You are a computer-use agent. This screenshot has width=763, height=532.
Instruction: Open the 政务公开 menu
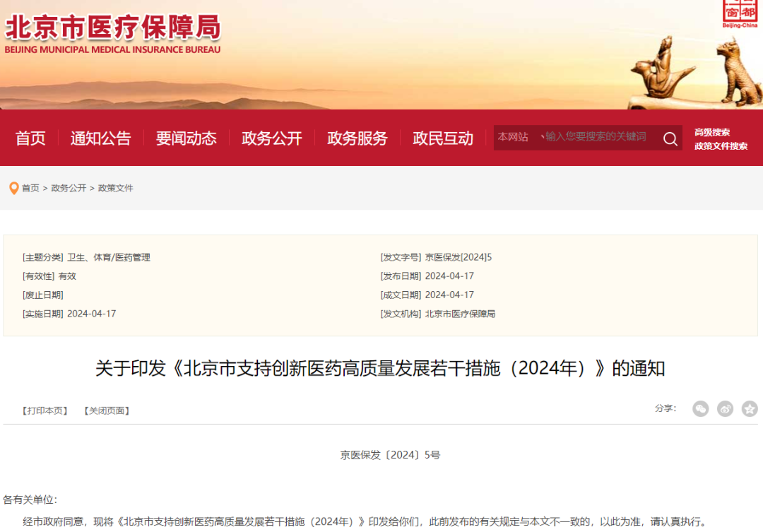coord(272,138)
